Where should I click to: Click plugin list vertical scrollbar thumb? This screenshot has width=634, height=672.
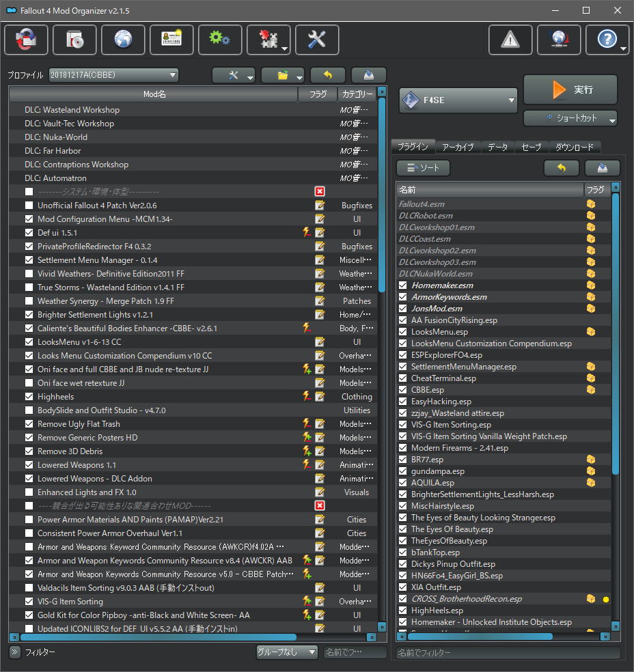[616, 334]
